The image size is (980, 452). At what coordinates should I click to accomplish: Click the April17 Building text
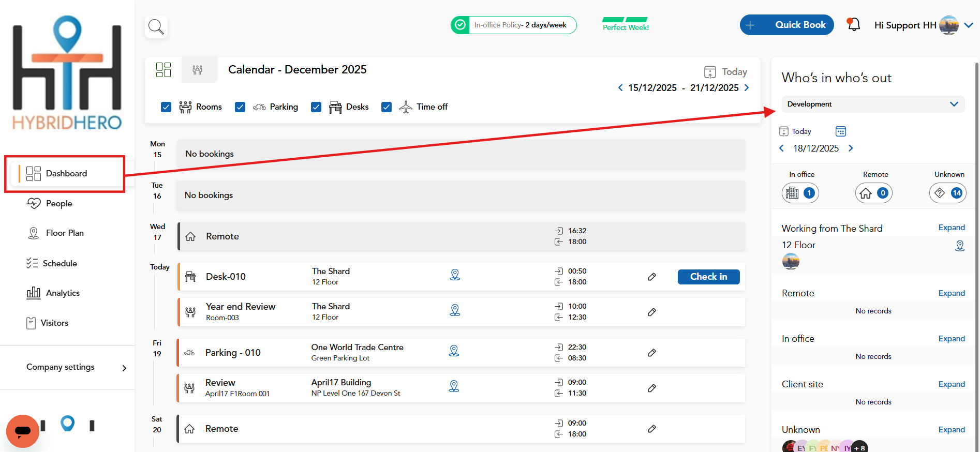(x=341, y=383)
